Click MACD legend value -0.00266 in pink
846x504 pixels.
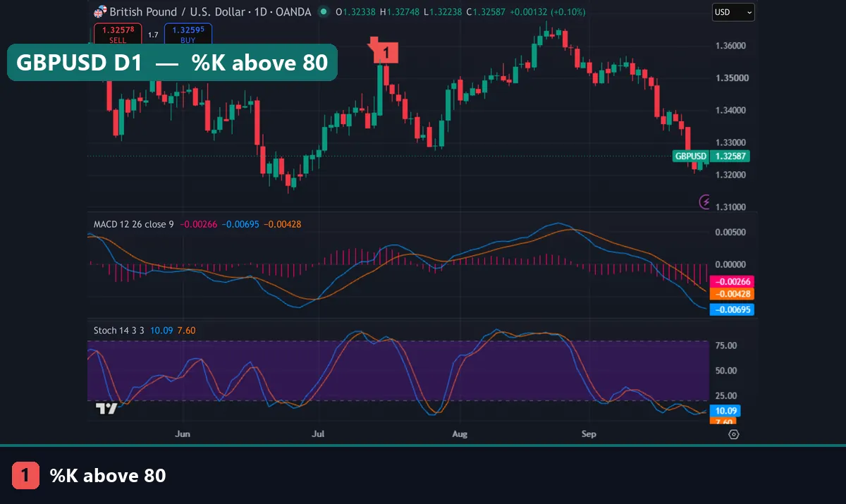click(x=199, y=224)
